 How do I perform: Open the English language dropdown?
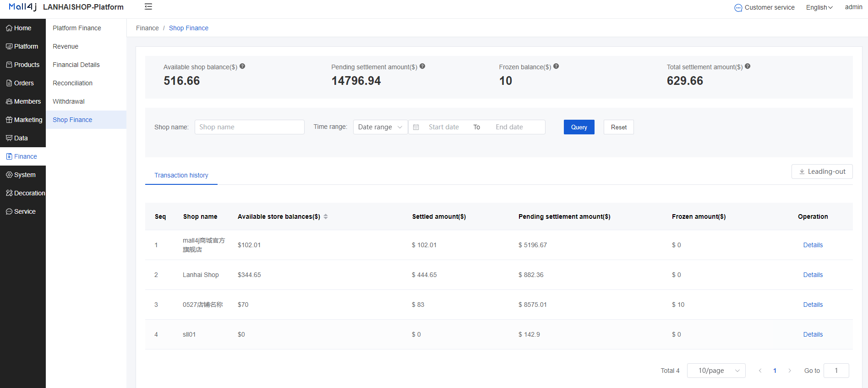click(819, 7)
